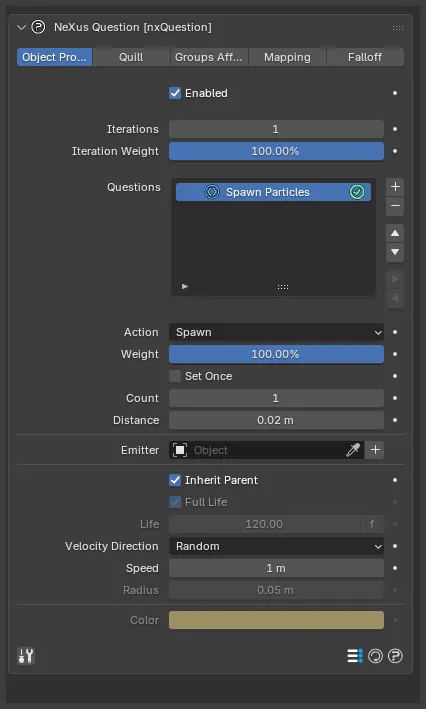Open the Velocity Direction dropdown

coord(276,546)
